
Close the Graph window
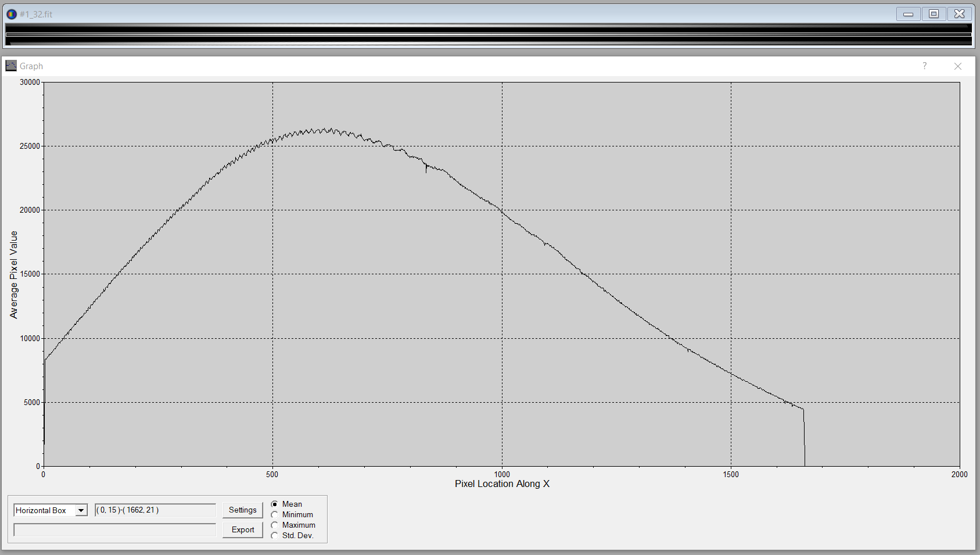click(957, 66)
